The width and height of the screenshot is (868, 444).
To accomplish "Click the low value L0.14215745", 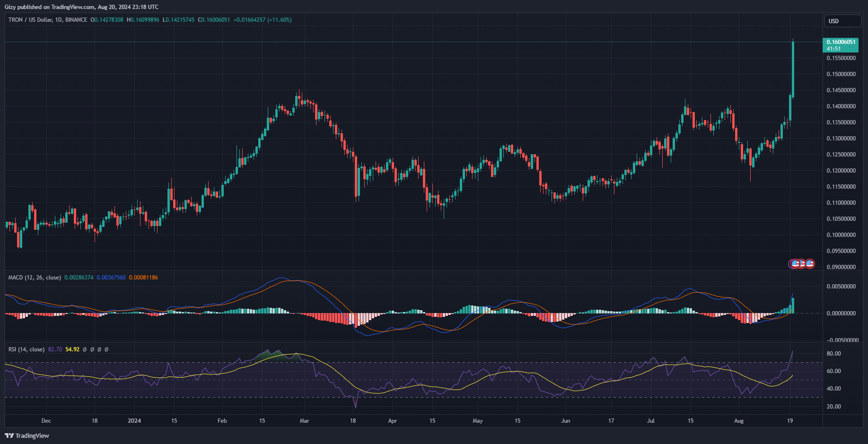I will [178, 20].
